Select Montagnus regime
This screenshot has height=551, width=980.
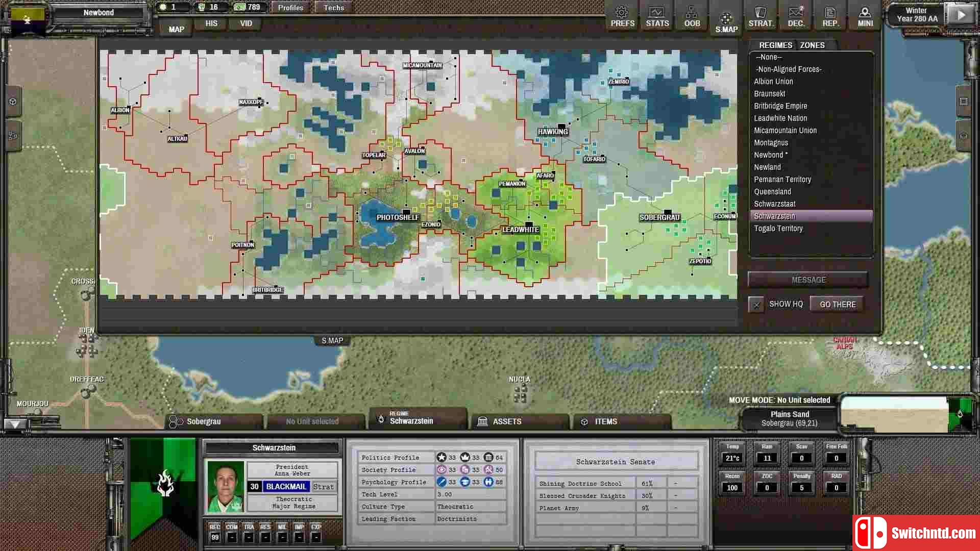click(x=811, y=143)
